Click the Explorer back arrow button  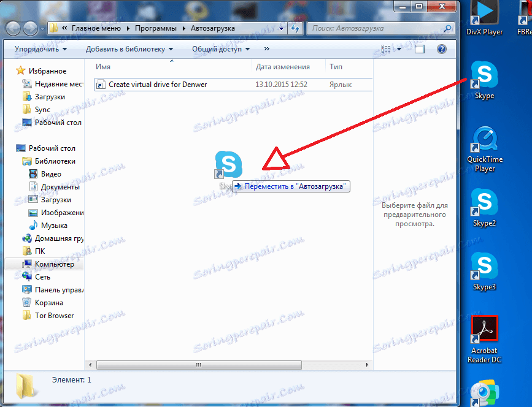tap(13, 28)
